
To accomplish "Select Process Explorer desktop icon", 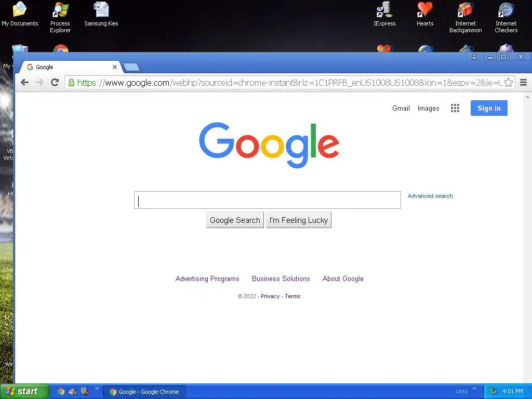I will pyautogui.click(x=60, y=17).
